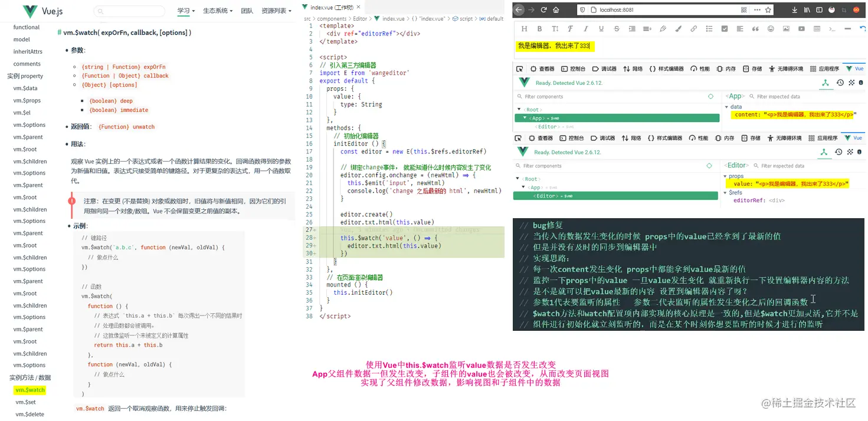This screenshot has height=421, width=868.
Task: Insert a block quote in the editor
Action: (x=755, y=29)
